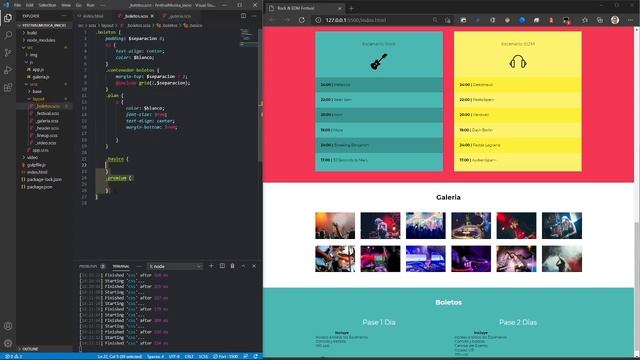Click the code minimap in the editor

point(248,38)
